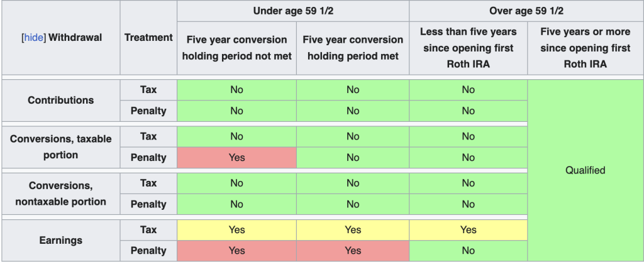The height and width of the screenshot is (262, 644).
Task: Click the Penalty label in the Contributions row
Action: [148, 111]
